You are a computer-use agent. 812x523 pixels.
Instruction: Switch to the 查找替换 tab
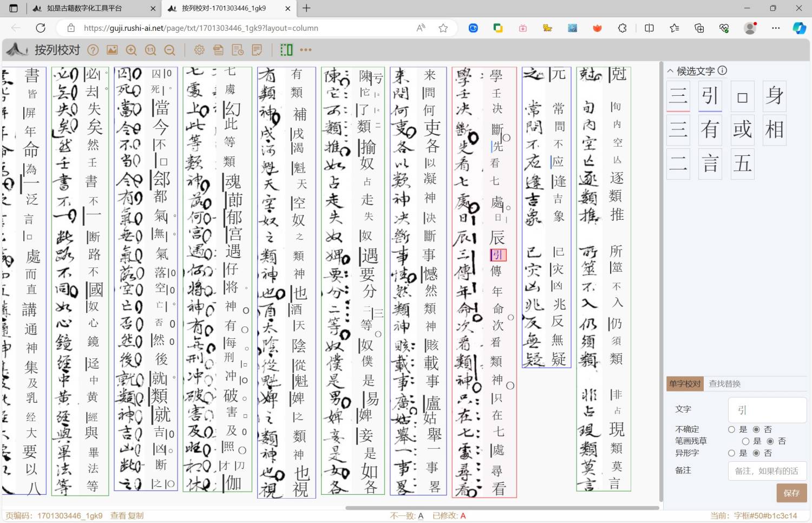[x=725, y=384]
